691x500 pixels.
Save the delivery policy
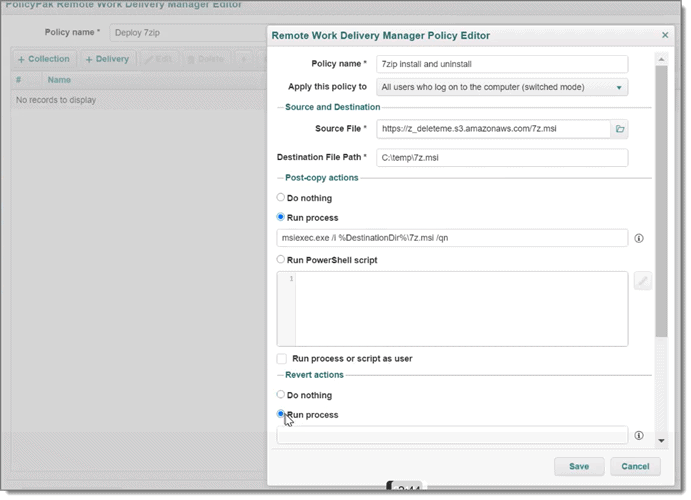(x=579, y=467)
